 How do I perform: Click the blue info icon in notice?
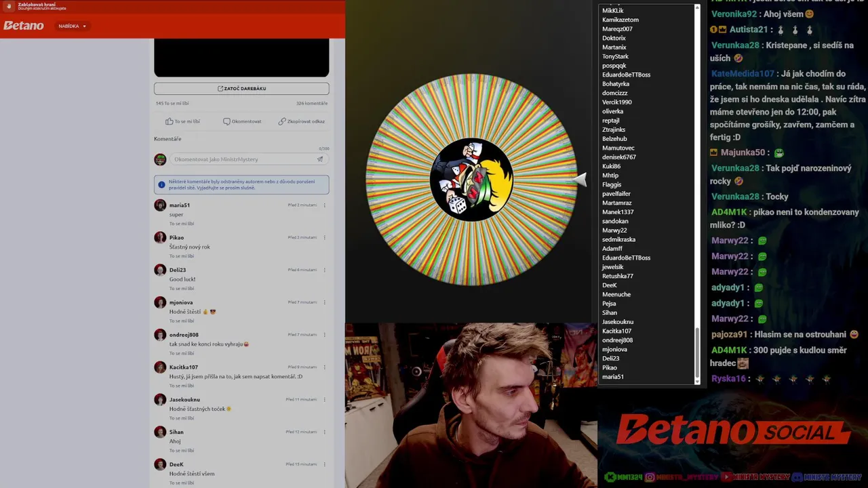(x=161, y=184)
